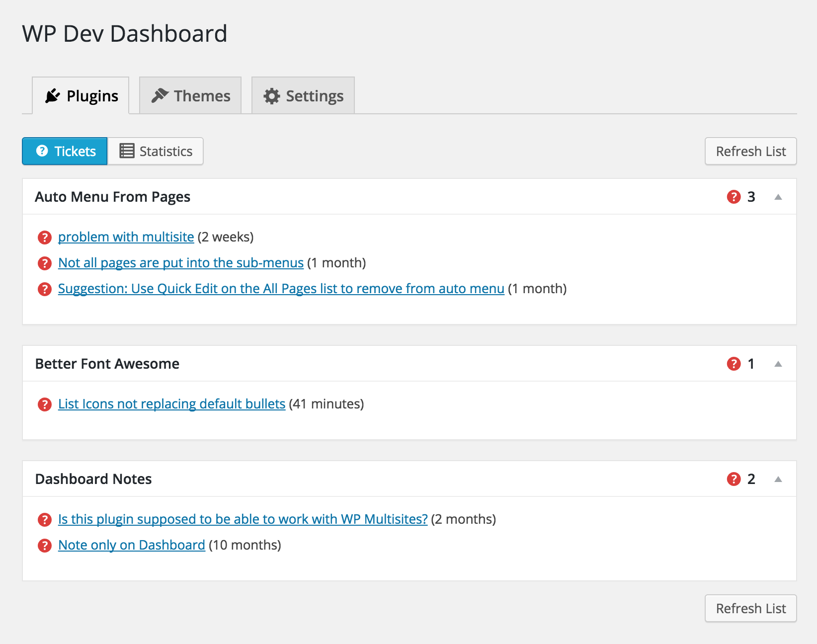Click the bottom Refresh List button
817x644 pixels.
click(x=751, y=608)
